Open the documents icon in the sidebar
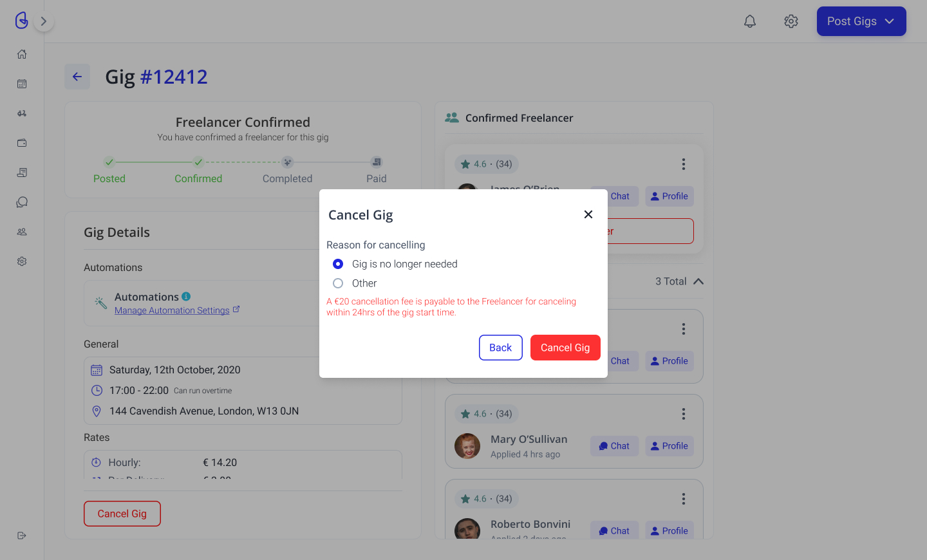Viewport: 927px width, 560px height. tap(22, 173)
